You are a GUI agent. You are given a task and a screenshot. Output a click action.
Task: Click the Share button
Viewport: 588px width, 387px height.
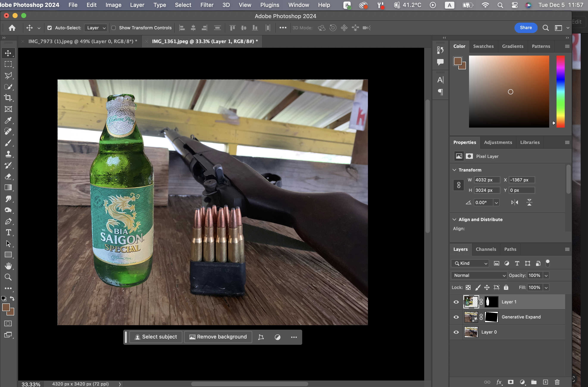(x=525, y=28)
